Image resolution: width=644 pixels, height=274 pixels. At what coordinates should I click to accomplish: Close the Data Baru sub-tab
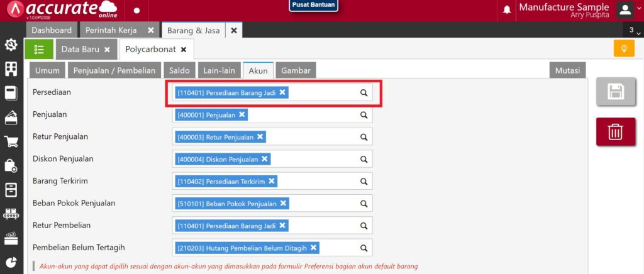click(x=107, y=50)
